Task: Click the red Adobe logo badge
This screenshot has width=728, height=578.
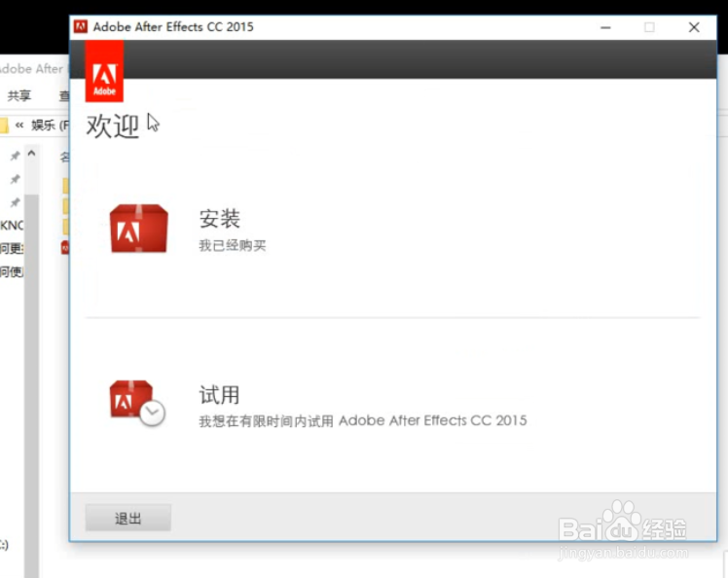Action: coord(104,71)
